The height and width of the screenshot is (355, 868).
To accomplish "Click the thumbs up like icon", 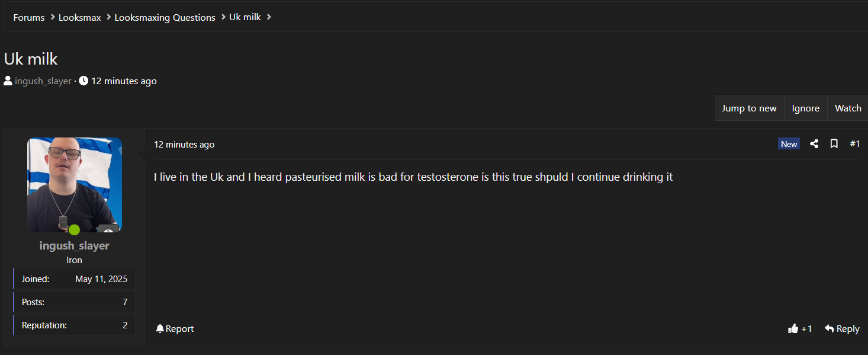I will tap(793, 329).
